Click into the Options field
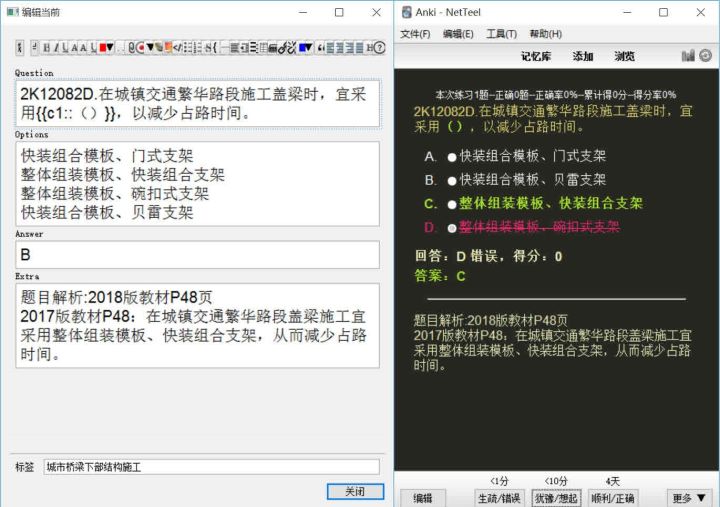 pyautogui.click(x=197, y=184)
